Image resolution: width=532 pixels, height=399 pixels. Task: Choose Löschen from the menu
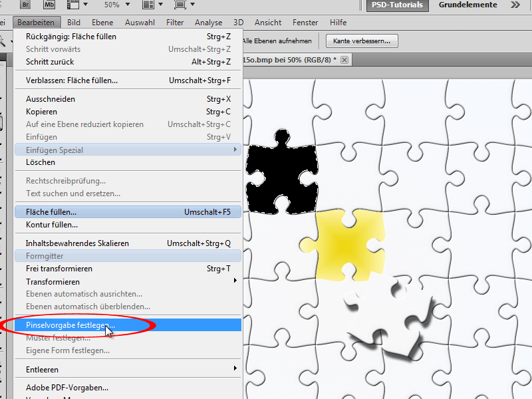click(128, 162)
